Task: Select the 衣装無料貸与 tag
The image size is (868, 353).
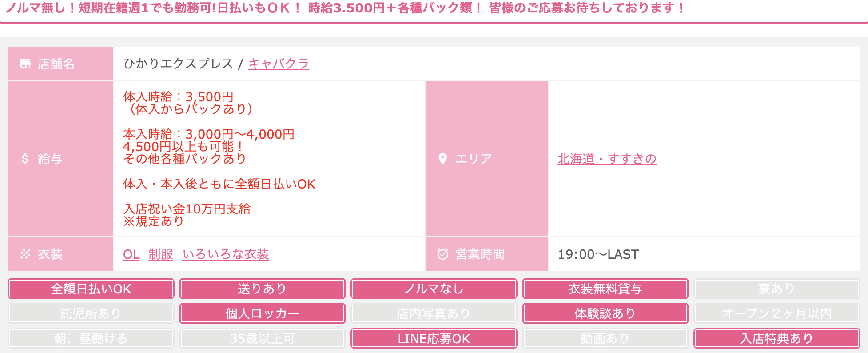Action: tap(605, 289)
